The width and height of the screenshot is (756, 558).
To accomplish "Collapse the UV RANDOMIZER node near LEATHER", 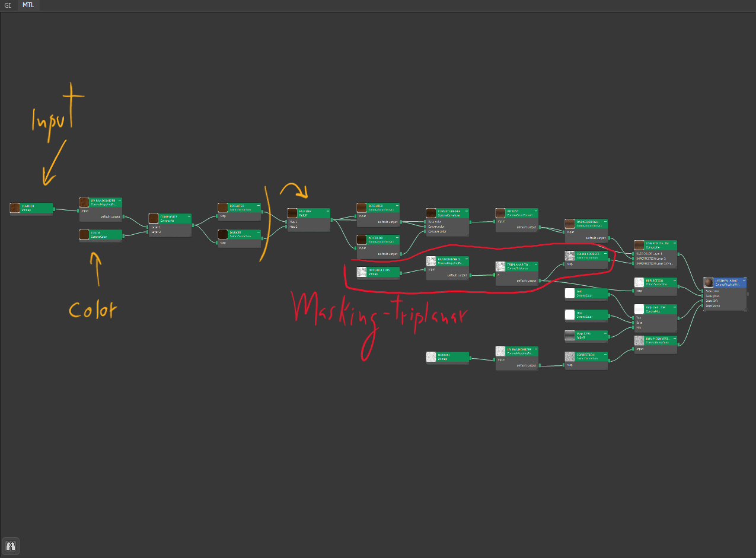I will click(119, 200).
